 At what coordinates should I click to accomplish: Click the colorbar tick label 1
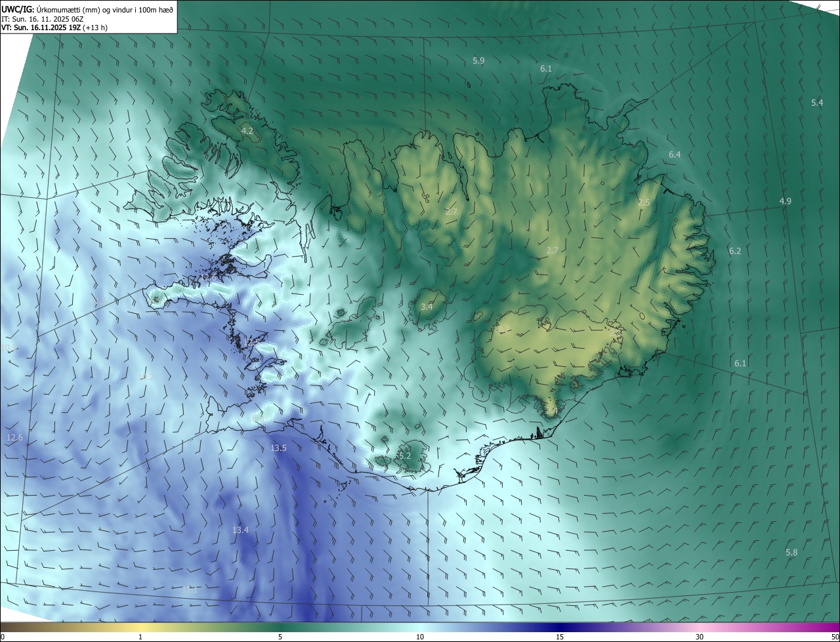pyautogui.click(x=141, y=637)
